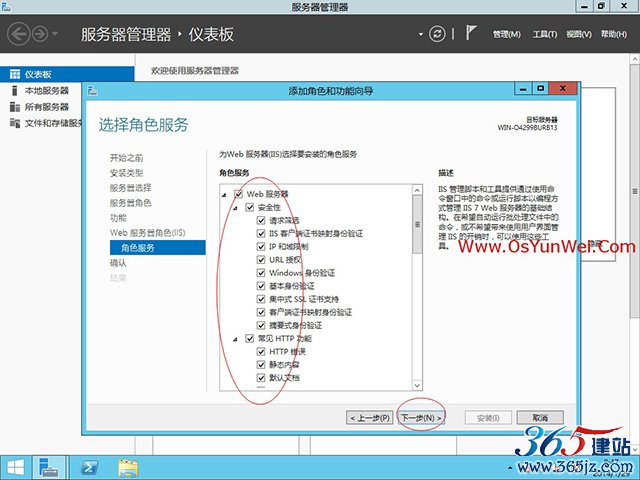
Task: Click the Server Manager main window scrollbar
Action: (x=635, y=191)
